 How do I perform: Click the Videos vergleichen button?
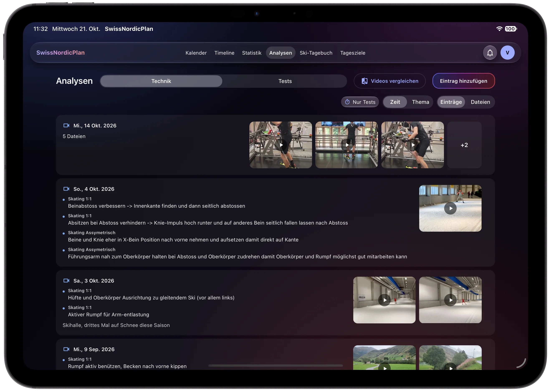click(x=390, y=81)
